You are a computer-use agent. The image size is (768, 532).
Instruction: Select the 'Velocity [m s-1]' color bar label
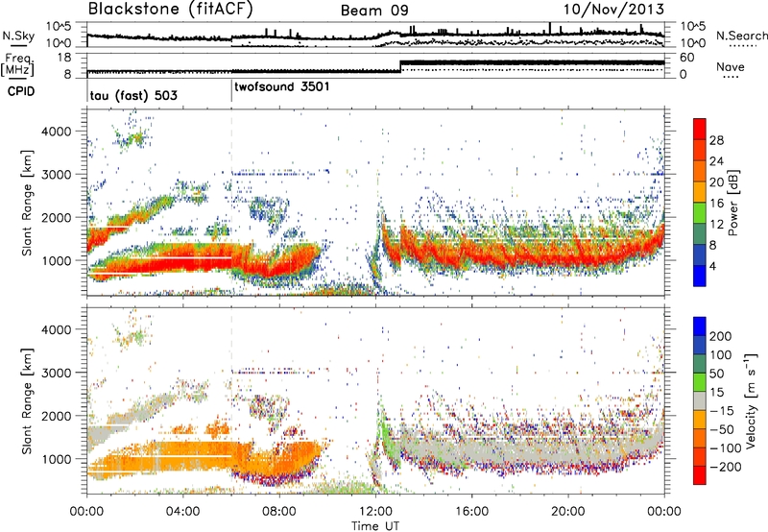click(x=752, y=400)
